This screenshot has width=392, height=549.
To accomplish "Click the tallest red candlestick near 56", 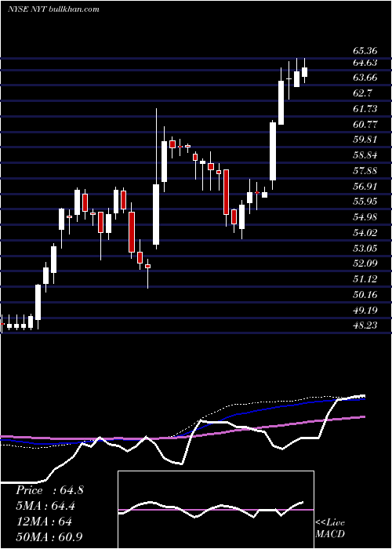I will point(226,192).
